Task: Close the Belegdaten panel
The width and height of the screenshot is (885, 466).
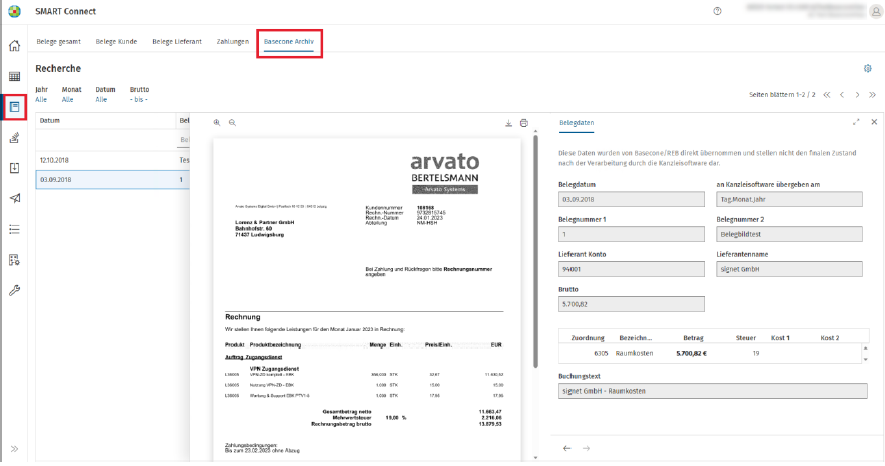Action: point(874,122)
